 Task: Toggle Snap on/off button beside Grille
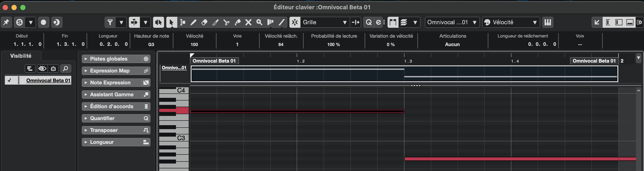(x=295, y=22)
